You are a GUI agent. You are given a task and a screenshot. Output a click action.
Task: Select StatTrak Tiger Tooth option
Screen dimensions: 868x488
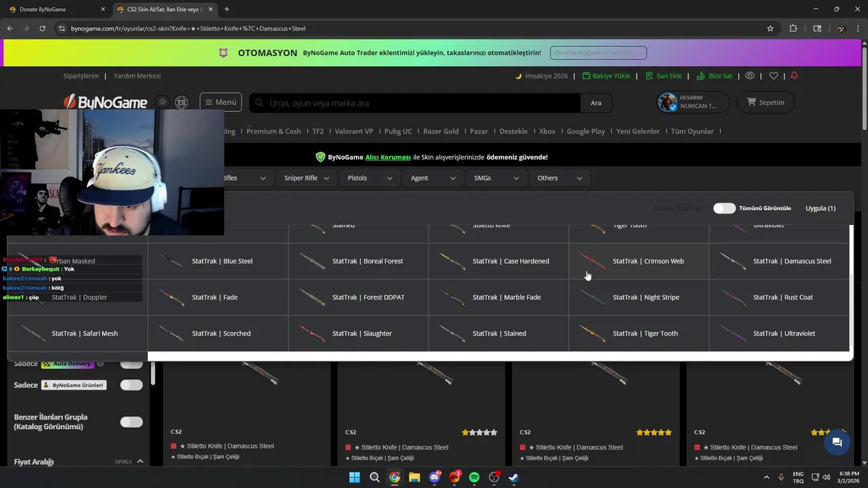(639, 333)
